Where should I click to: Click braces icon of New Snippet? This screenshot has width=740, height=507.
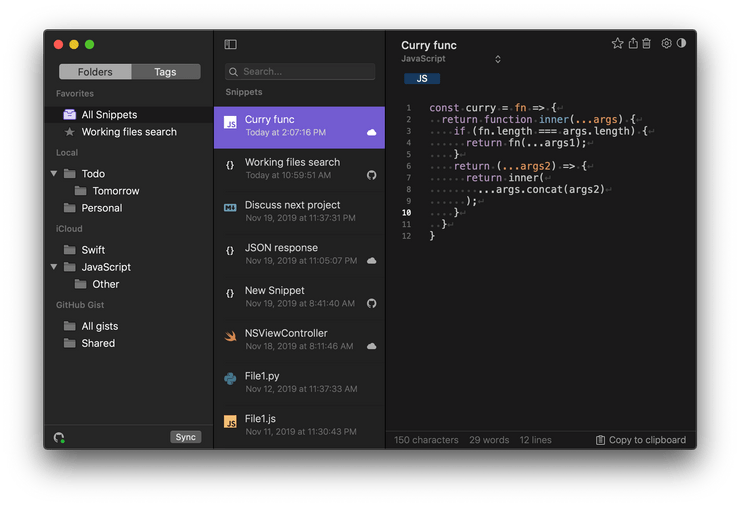point(230,293)
